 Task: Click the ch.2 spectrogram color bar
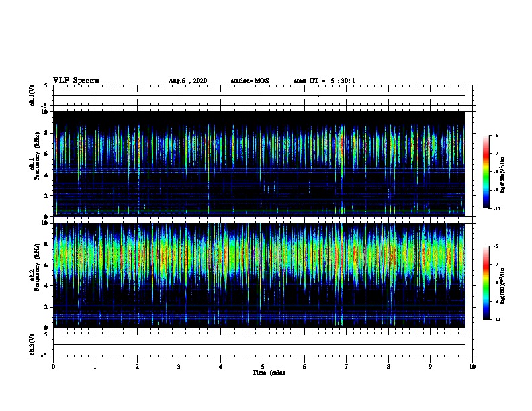click(x=486, y=283)
